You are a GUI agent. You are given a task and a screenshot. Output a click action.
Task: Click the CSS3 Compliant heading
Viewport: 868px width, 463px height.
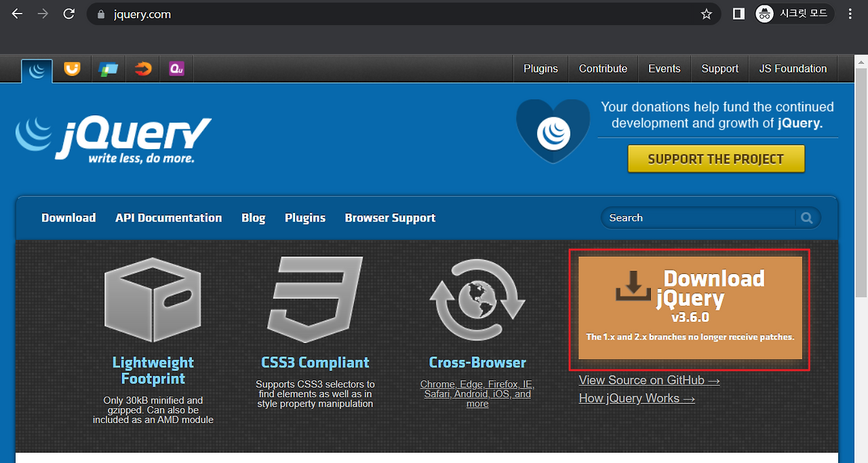[x=315, y=363]
